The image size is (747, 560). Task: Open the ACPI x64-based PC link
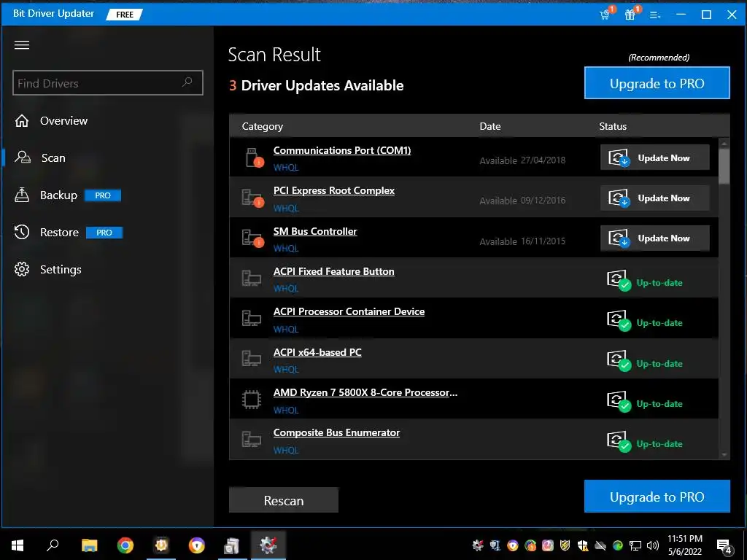click(317, 352)
